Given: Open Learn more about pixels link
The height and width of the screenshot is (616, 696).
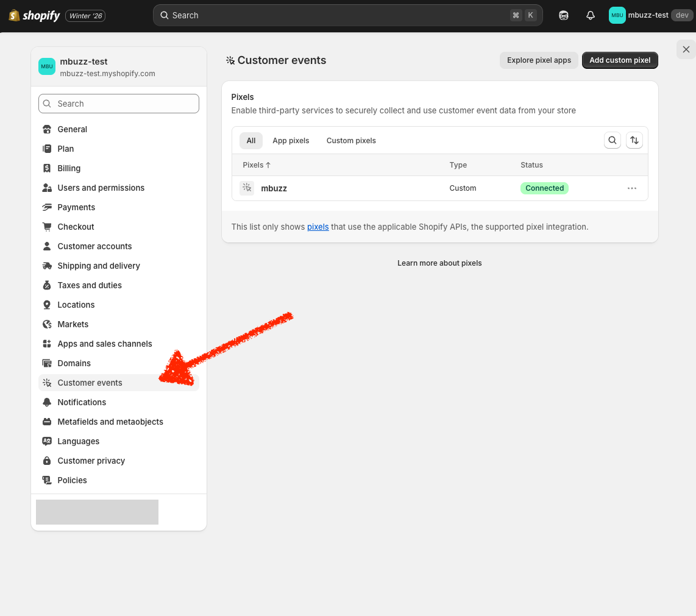Looking at the screenshot, I should [x=439, y=263].
